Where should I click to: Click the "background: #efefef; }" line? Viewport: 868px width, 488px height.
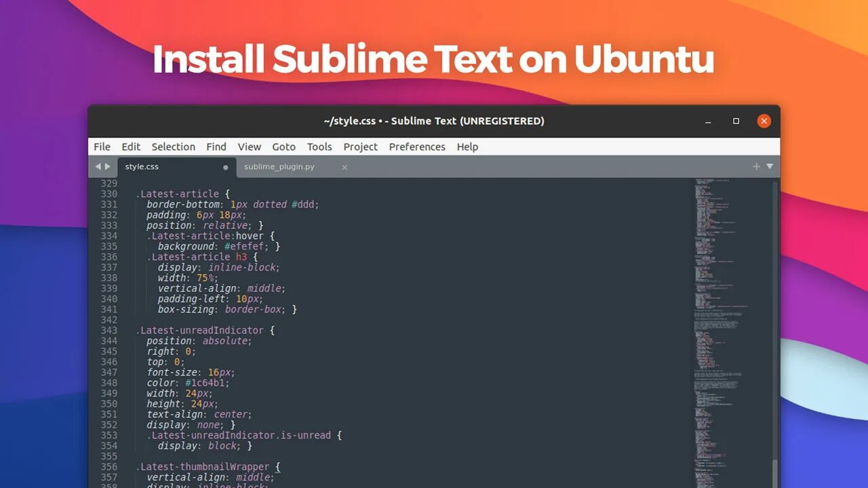tap(219, 246)
